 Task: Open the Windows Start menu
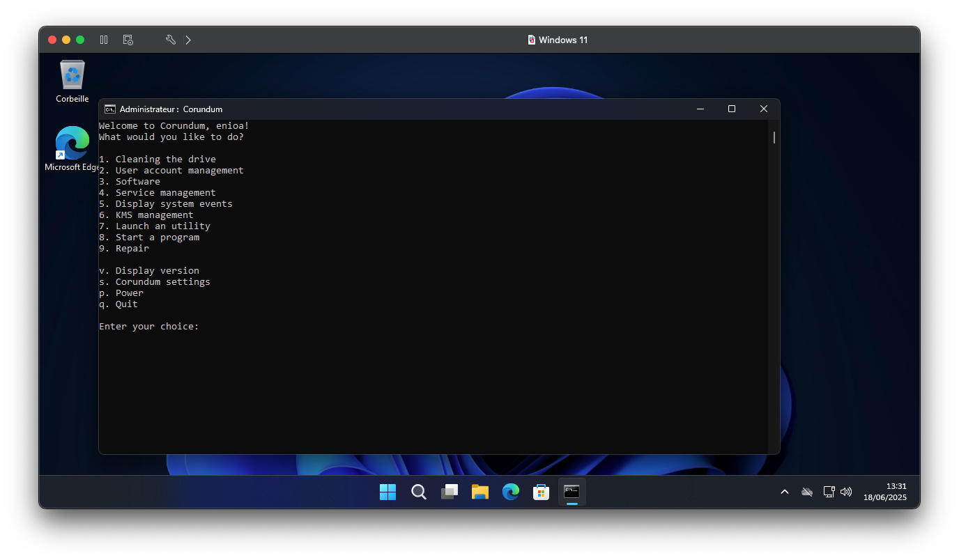click(388, 492)
